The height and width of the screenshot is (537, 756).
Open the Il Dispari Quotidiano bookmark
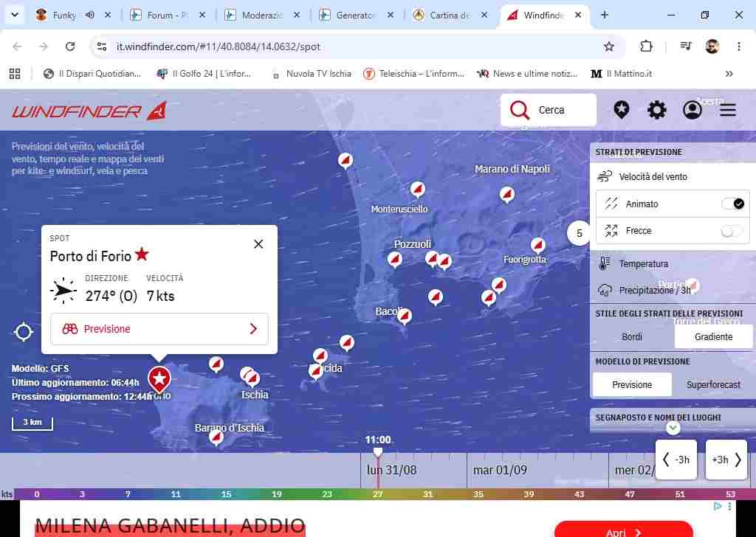coord(92,74)
